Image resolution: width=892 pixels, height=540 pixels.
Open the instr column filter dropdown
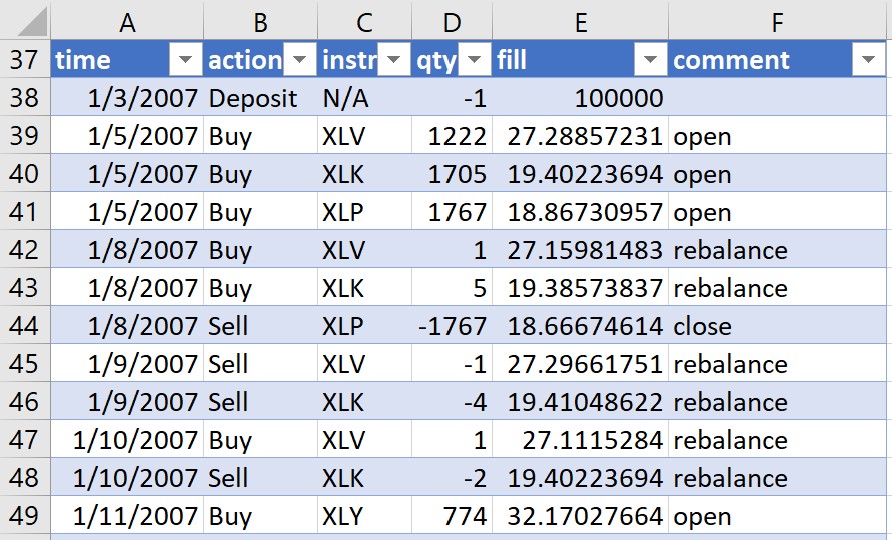pyautogui.click(x=394, y=59)
